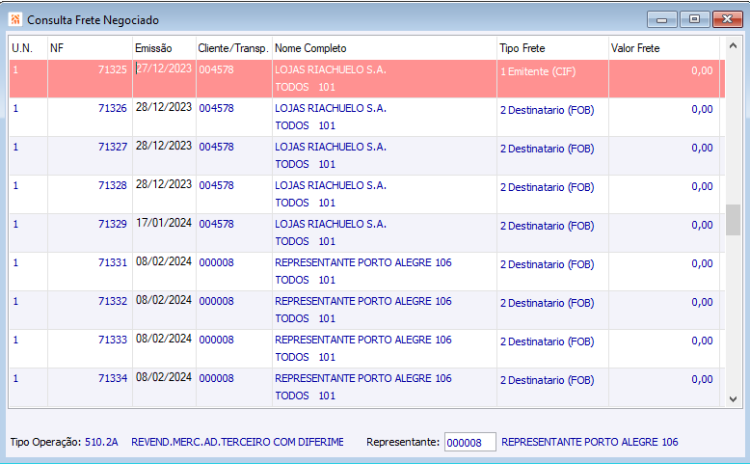Click client code 000008 in row 71332
The width and height of the screenshot is (750, 464).
[216, 301]
